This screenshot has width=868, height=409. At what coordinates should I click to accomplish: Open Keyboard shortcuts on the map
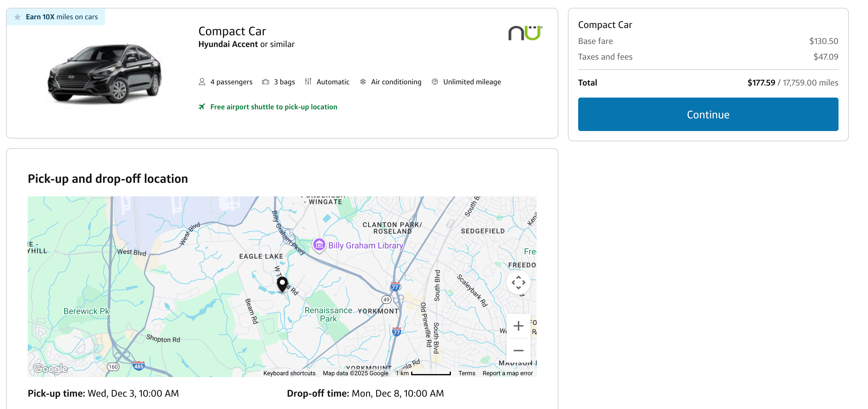pos(289,373)
